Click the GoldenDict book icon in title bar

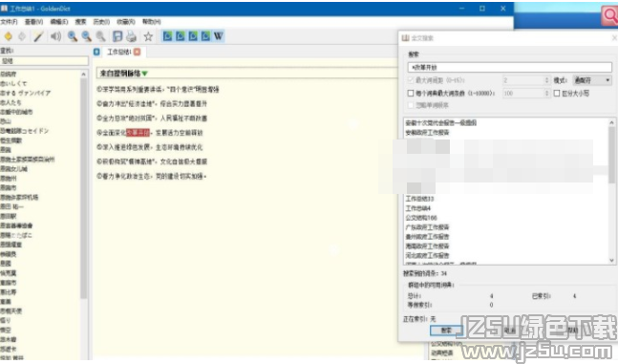(x=4, y=9)
